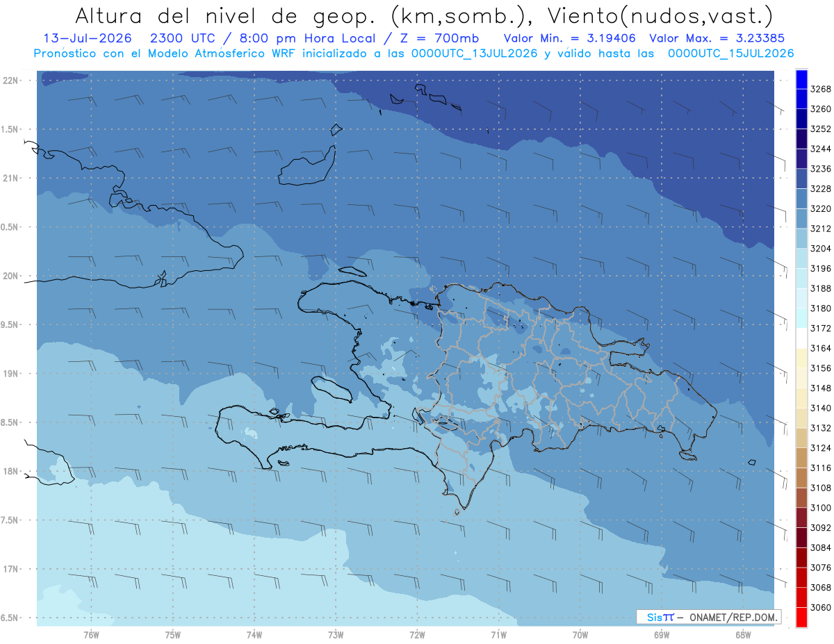Click the '21N' latitude axis label
834x644 pixels.
[x=11, y=179]
